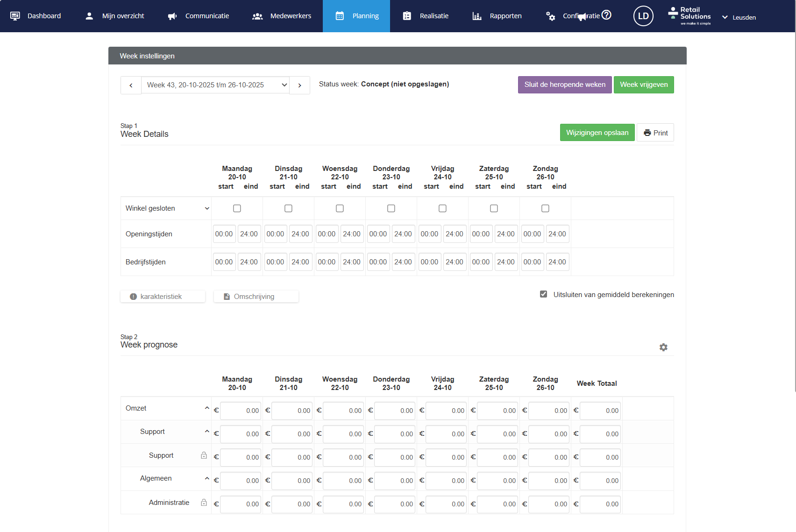
Task: Expand the Winkel gesloten row options
Action: pos(207,208)
